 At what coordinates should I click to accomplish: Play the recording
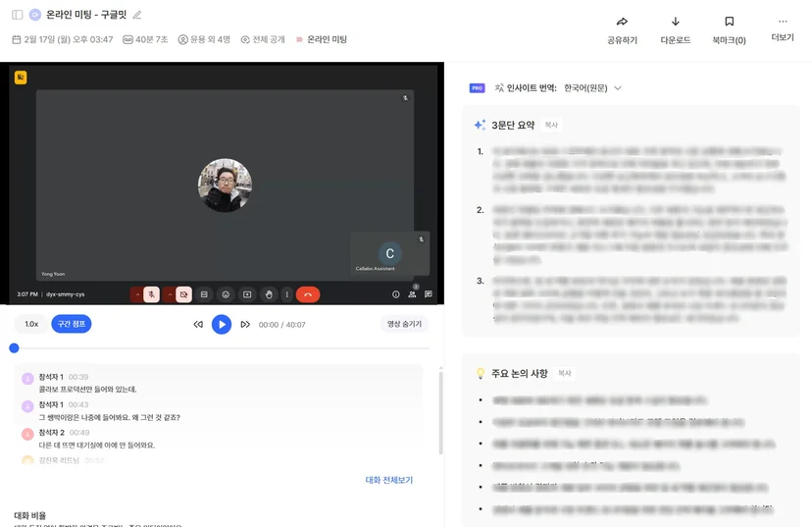tap(222, 325)
